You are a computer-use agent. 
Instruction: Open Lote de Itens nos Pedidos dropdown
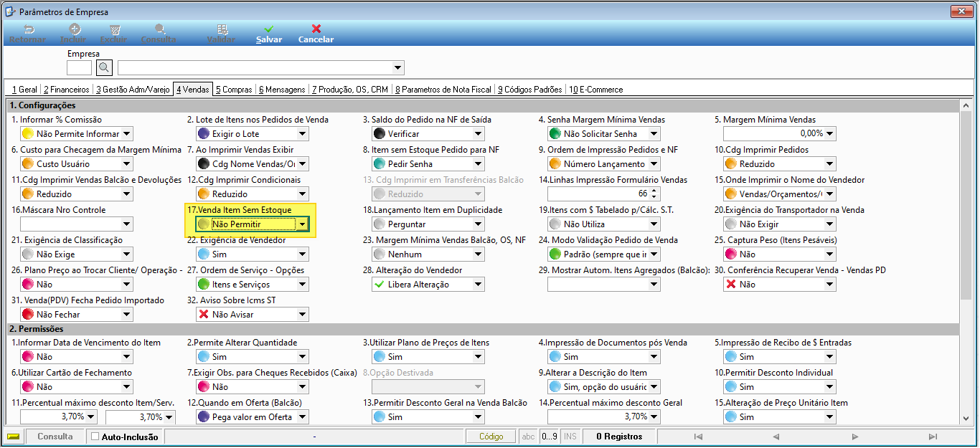pyautogui.click(x=302, y=134)
